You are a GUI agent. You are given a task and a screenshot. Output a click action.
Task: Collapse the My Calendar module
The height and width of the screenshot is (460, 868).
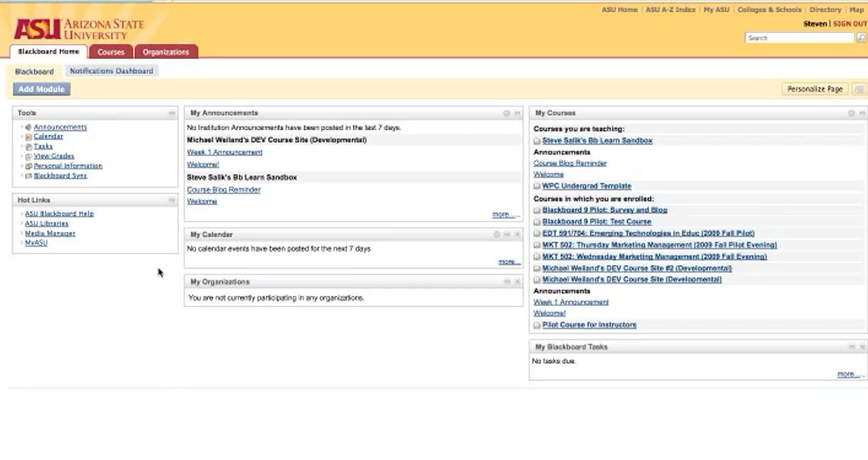pos(507,235)
